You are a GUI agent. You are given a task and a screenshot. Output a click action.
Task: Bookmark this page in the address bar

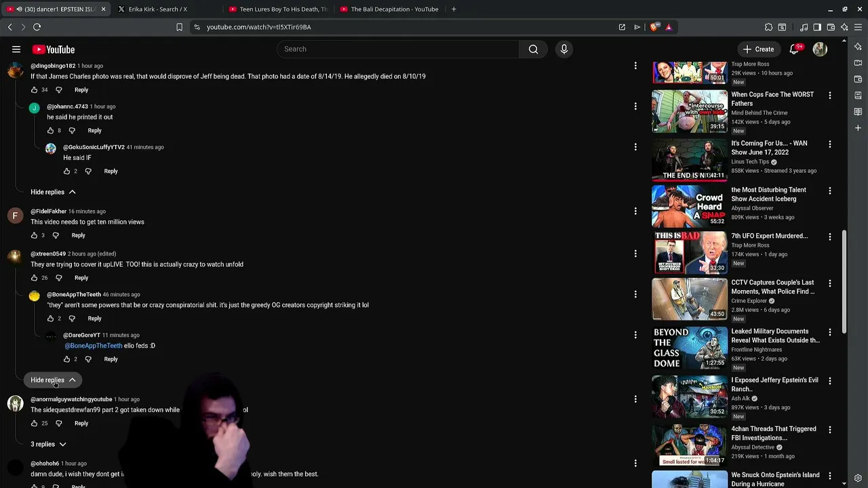[179, 27]
